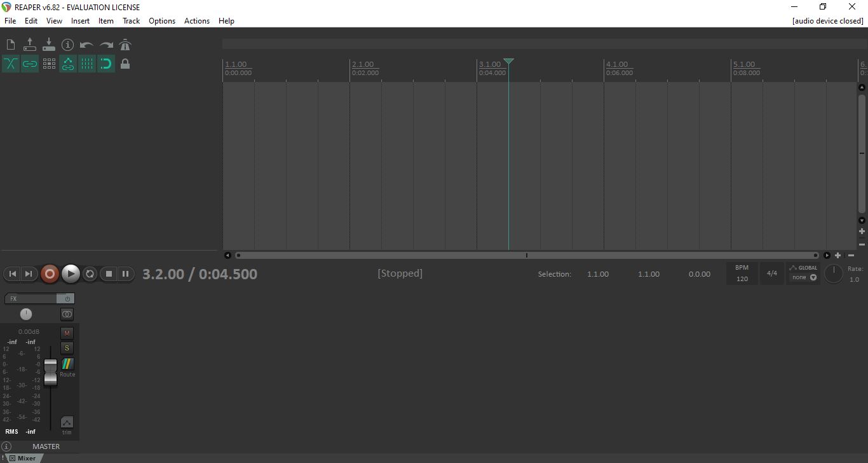This screenshot has width=868, height=463.
Task: Click master volume fader
Action: [50, 372]
